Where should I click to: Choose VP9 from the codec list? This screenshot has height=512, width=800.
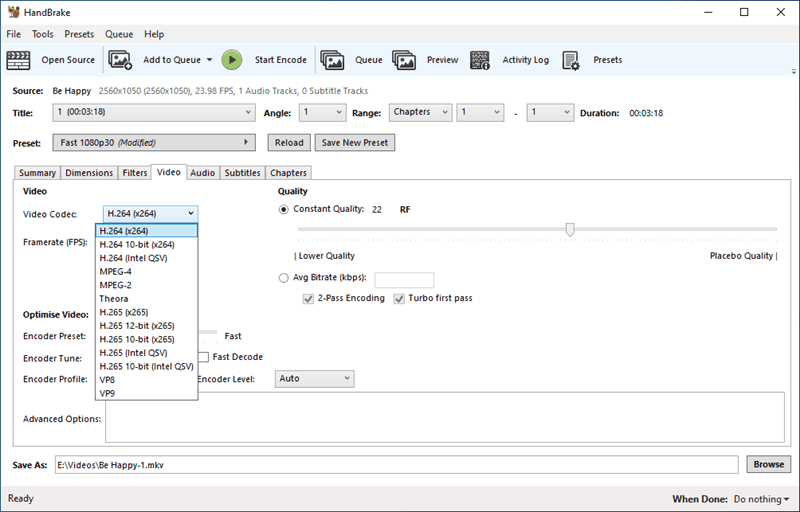coord(146,393)
